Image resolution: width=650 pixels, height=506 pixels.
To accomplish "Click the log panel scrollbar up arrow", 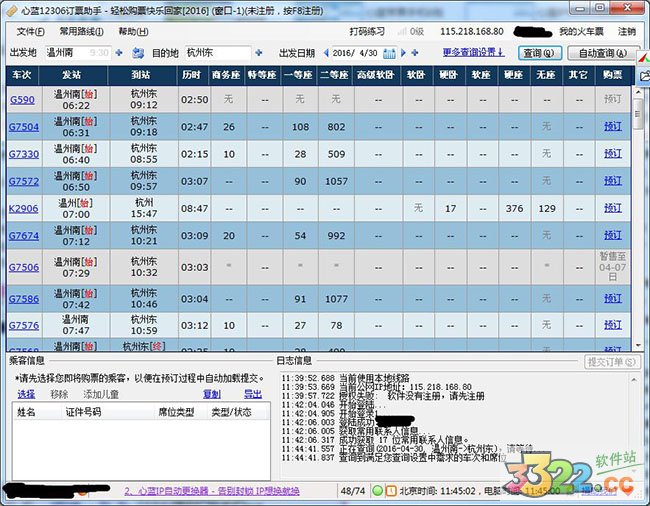I will (x=634, y=380).
